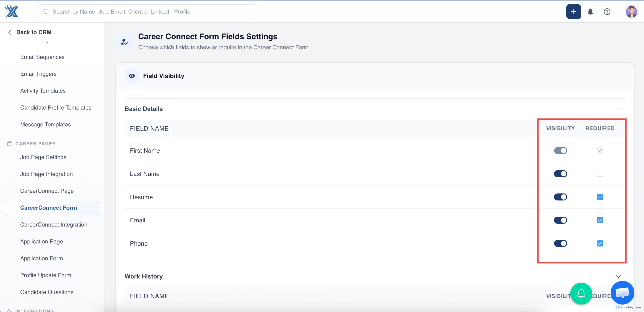Open the notifications bell in header
The height and width of the screenshot is (312, 644).
point(590,12)
